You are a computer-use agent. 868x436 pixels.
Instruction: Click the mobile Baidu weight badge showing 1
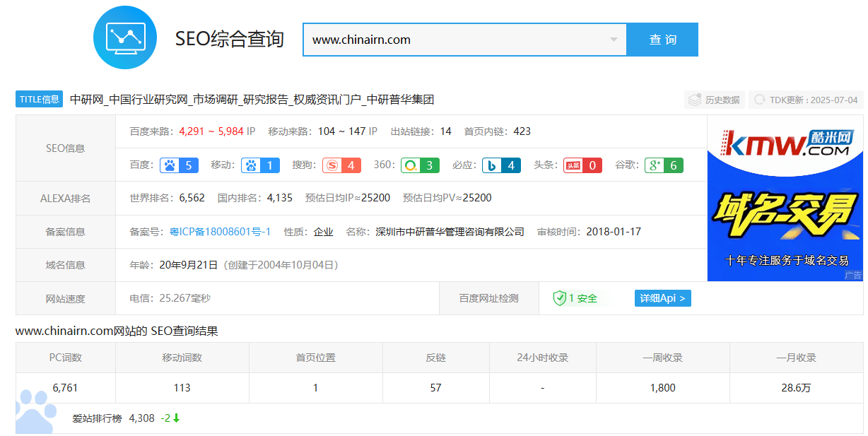(260, 165)
